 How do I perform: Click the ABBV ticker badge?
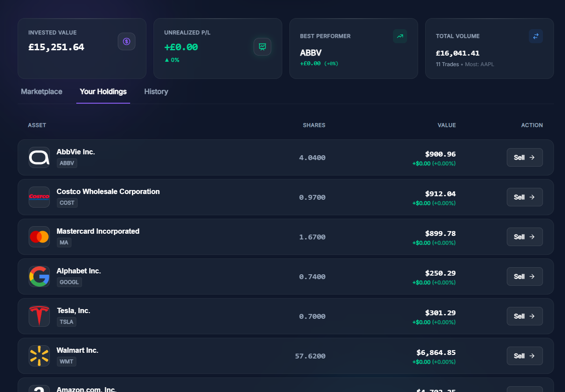tap(67, 163)
